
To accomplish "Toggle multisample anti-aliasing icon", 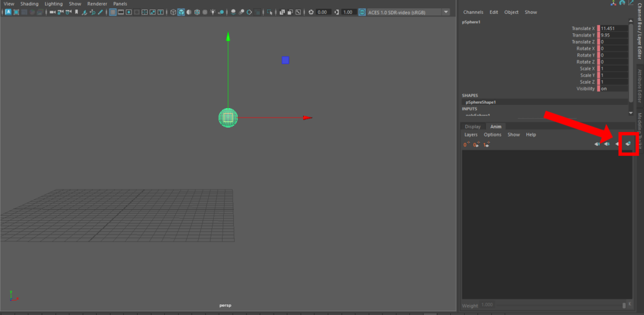I will 249,13.
